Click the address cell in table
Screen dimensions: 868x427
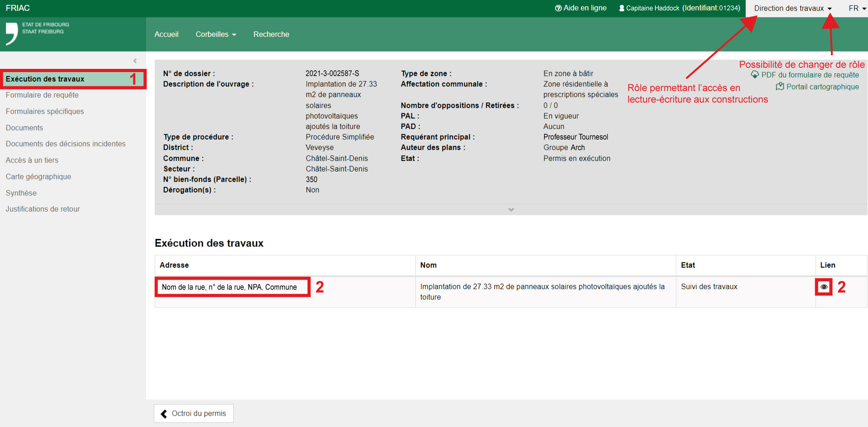(x=229, y=287)
